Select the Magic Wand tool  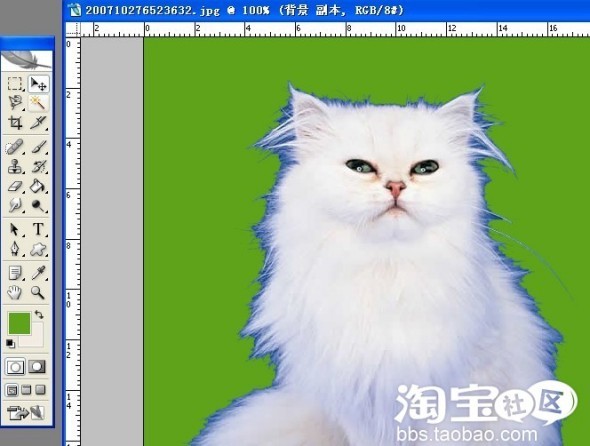(38, 103)
